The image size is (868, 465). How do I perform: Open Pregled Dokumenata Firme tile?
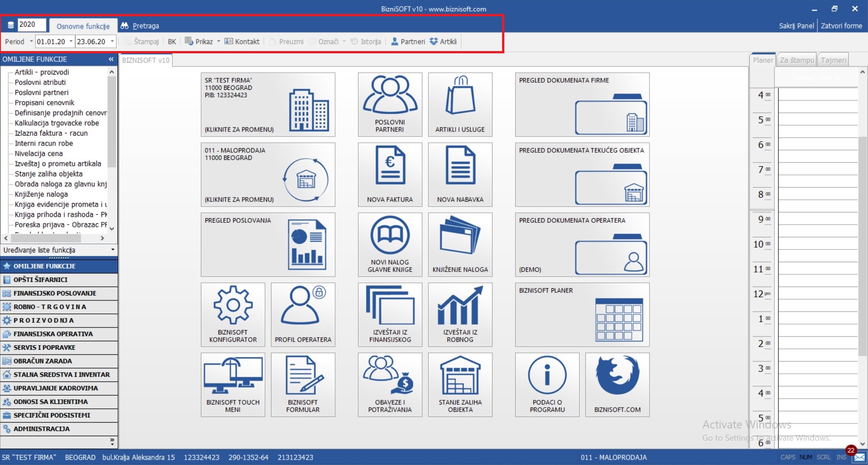coord(583,104)
